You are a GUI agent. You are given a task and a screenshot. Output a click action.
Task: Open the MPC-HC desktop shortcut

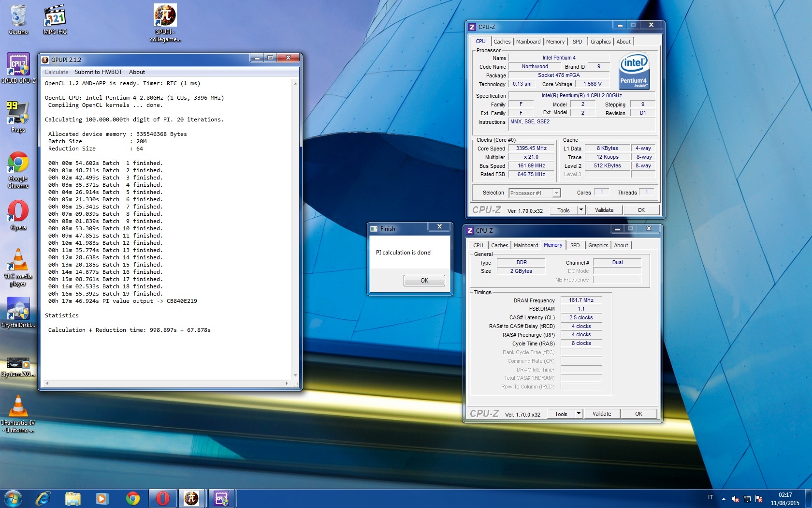(55, 19)
